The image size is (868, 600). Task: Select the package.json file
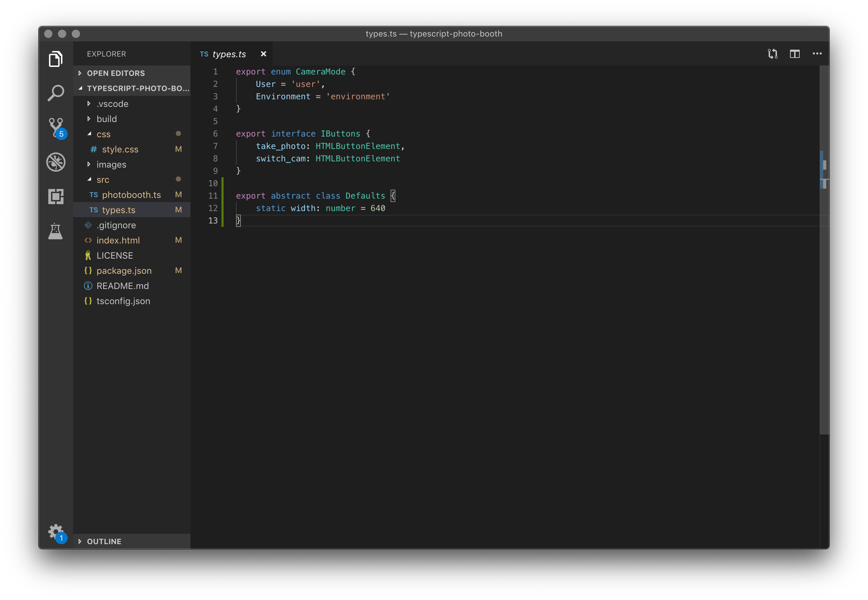(x=124, y=270)
